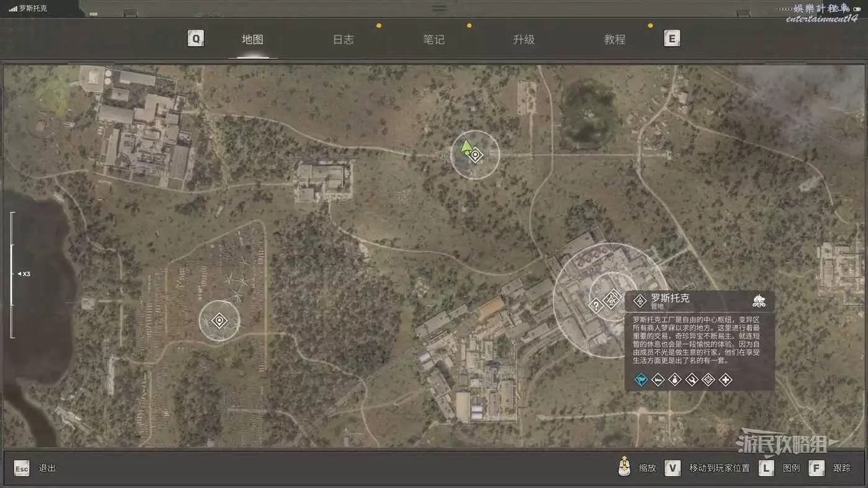
Task: Click the Rostok camp marker on map
Action: [612, 299]
